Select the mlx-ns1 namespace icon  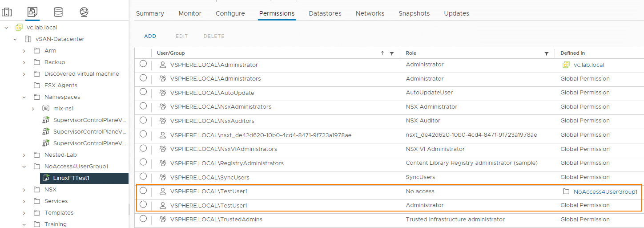click(45, 108)
